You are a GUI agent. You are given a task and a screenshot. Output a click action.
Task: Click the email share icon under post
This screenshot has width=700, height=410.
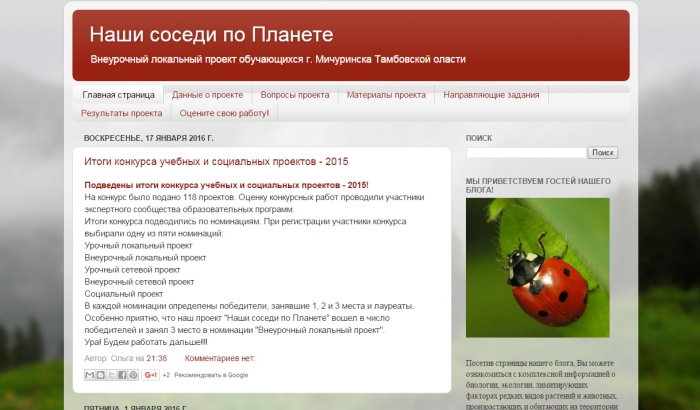tap(90, 375)
